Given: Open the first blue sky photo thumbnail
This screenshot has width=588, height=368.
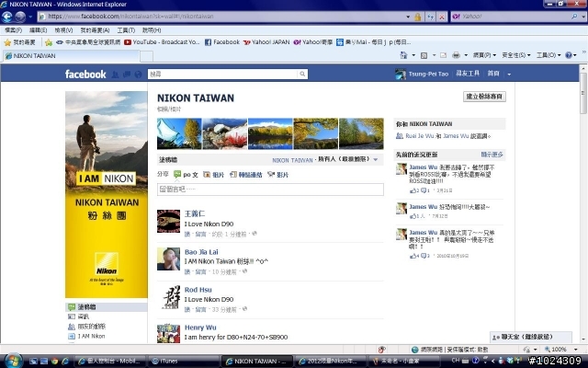Looking at the screenshot, I should click(x=179, y=133).
